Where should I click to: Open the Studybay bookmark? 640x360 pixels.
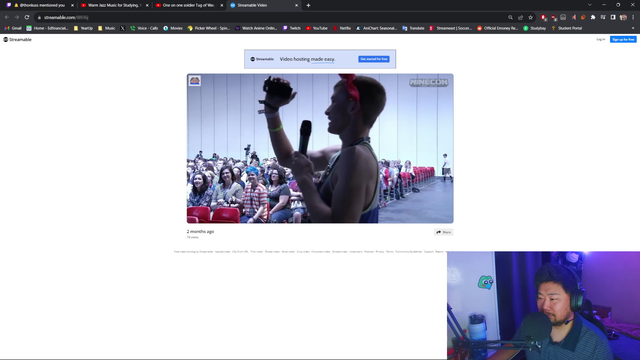pyautogui.click(x=535, y=28)
